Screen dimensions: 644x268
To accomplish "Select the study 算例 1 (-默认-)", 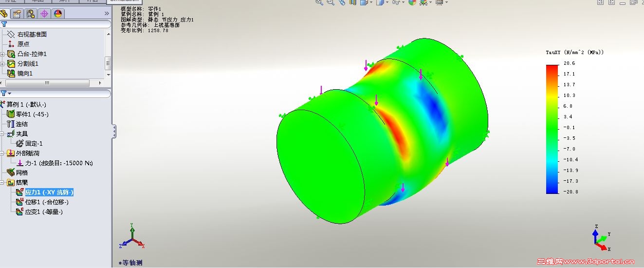I will click(26, 104).
